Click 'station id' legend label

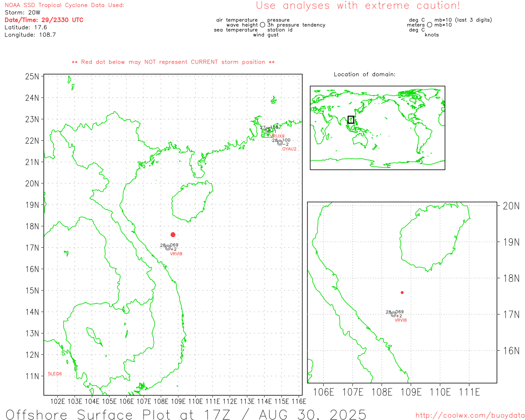[280, 30]
